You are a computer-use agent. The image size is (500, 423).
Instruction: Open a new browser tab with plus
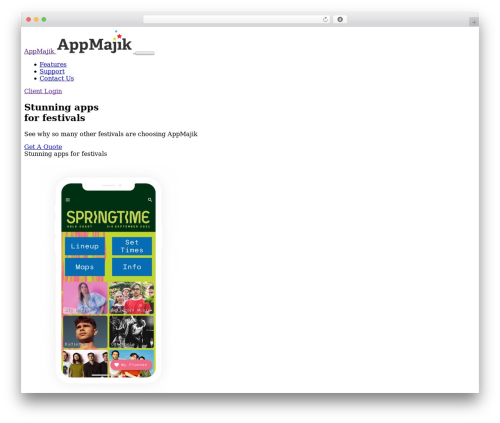click(x=474, y=22)
